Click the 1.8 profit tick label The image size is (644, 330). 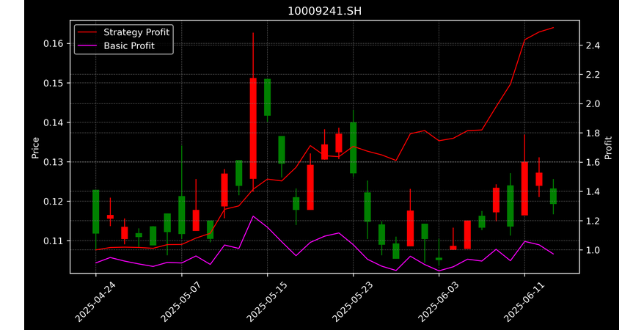592,133
